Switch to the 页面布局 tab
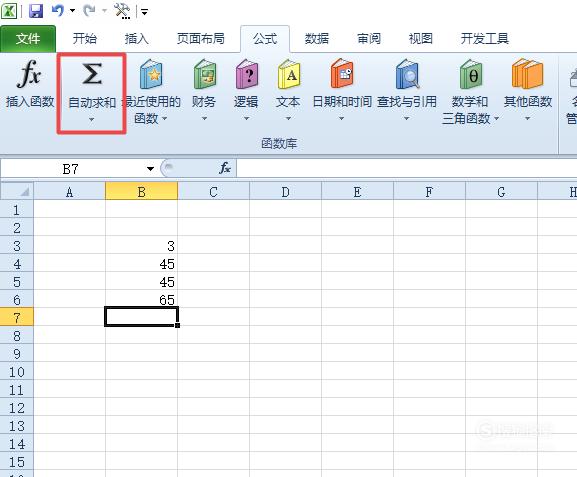Screen dimensions: 577x477 pos(201,39)
